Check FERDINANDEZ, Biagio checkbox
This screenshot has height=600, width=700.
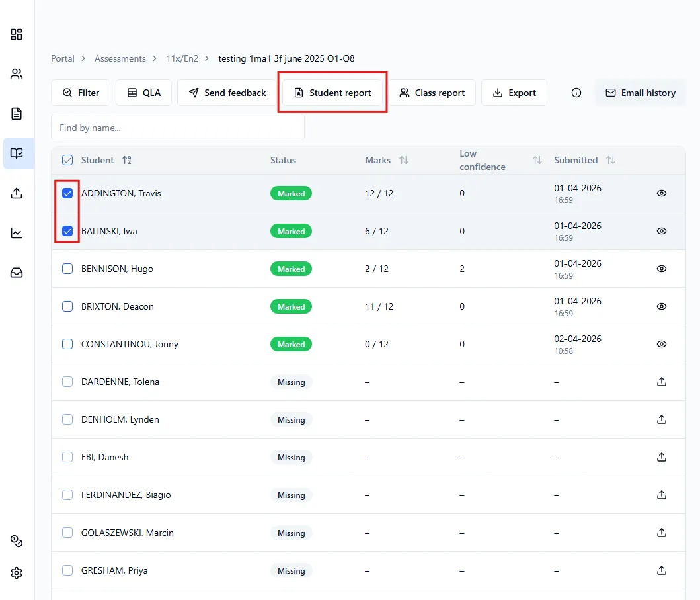point(67,495)
